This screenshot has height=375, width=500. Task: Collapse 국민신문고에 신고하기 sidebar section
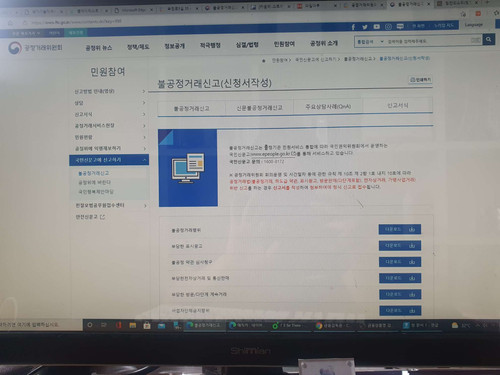coord(109,160)
